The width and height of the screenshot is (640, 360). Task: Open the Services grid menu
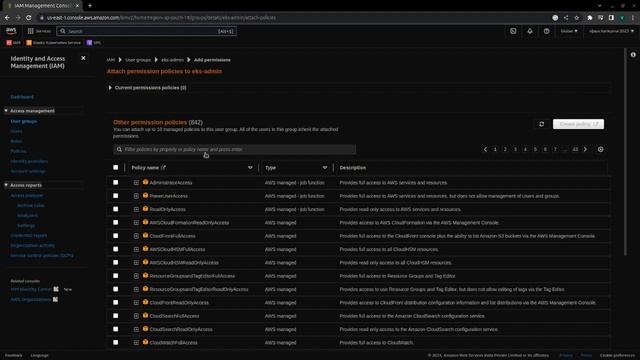click(x=39, y=31)
